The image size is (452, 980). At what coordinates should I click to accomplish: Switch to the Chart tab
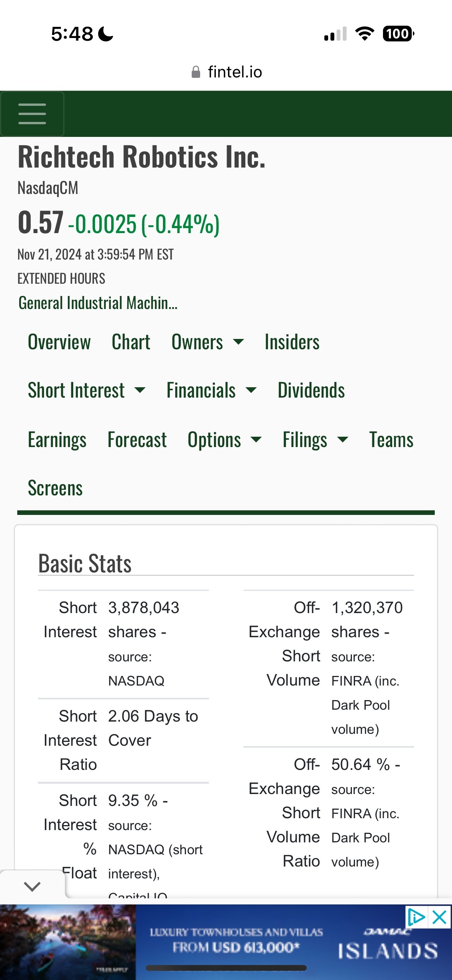pyautogui.click(x=131, y=342)
